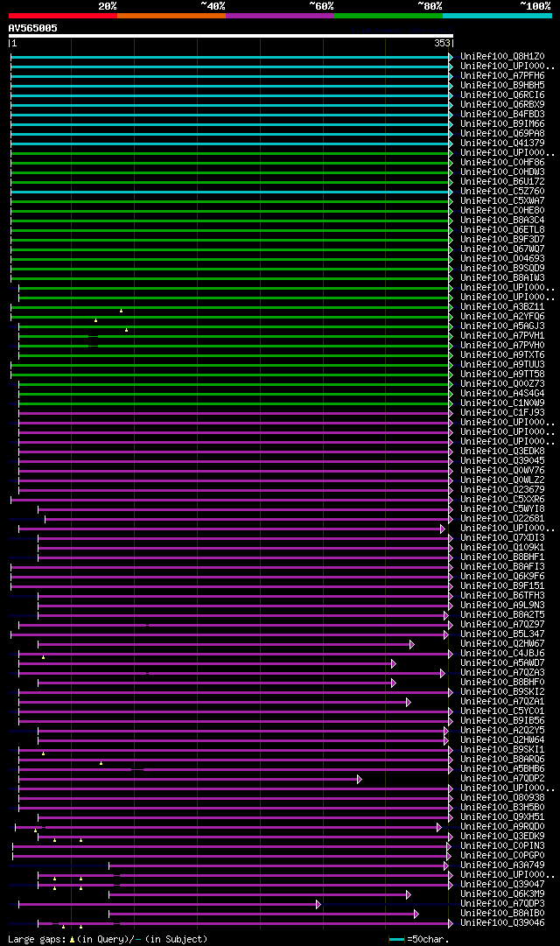The image size is (560, 946).
Task: Select the UniRef100_Q41379 label
Action: click(502, 144)
